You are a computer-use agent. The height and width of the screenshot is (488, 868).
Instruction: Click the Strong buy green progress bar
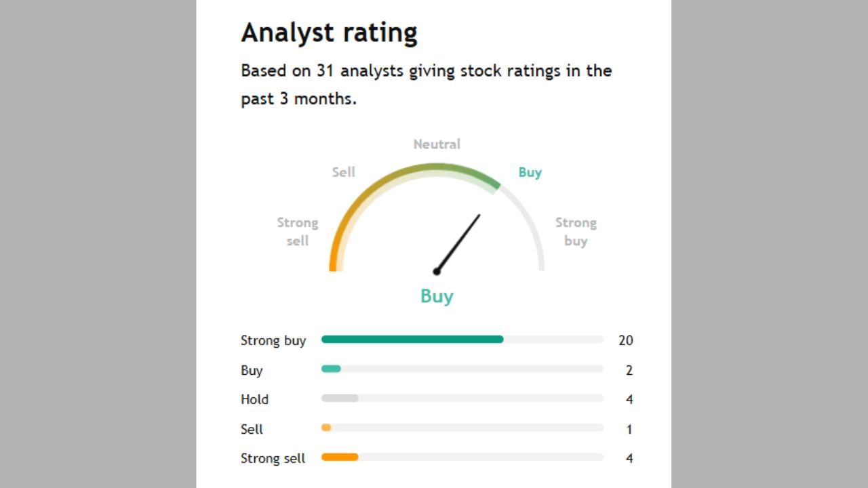(412, 340)
